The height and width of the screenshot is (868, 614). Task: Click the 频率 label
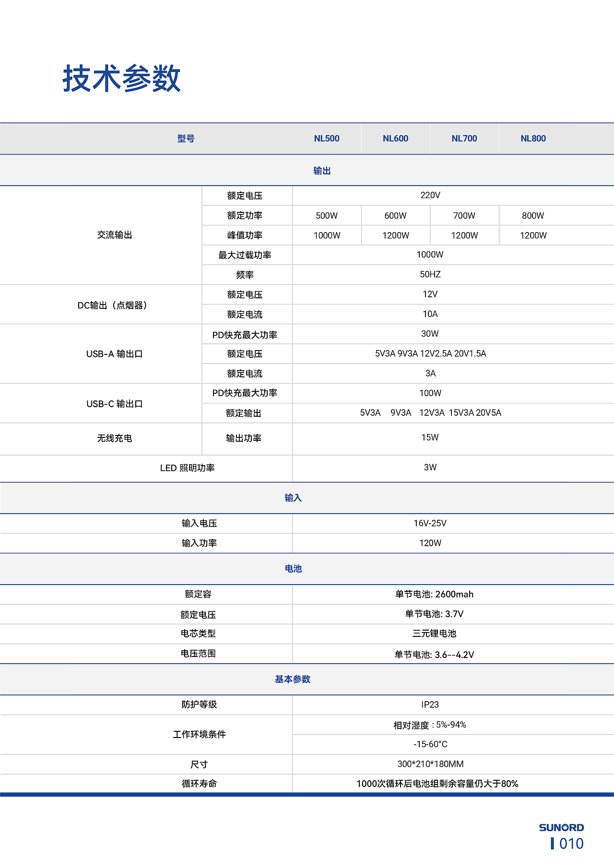click(x=245, y=275)
